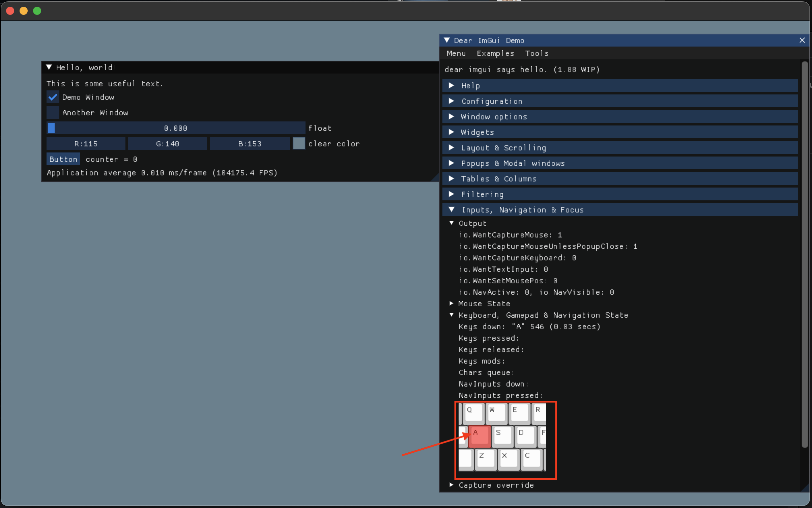Click the "E" key on the on-screen keyboard
The height and width of the screenshot is (508, 812).
click(519, 412)
